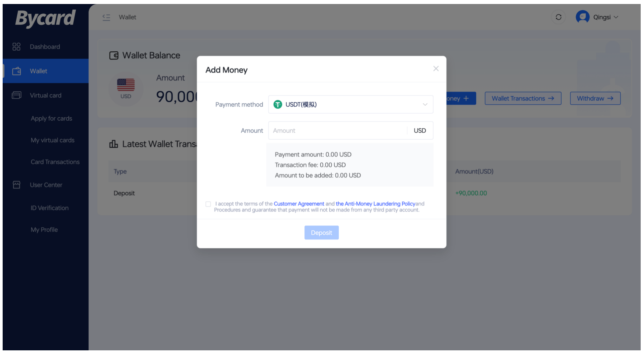The height and width of the screenshot is (353, 644).
Task: Open Card Transactions in sidebar
Action: coord(55,162)
